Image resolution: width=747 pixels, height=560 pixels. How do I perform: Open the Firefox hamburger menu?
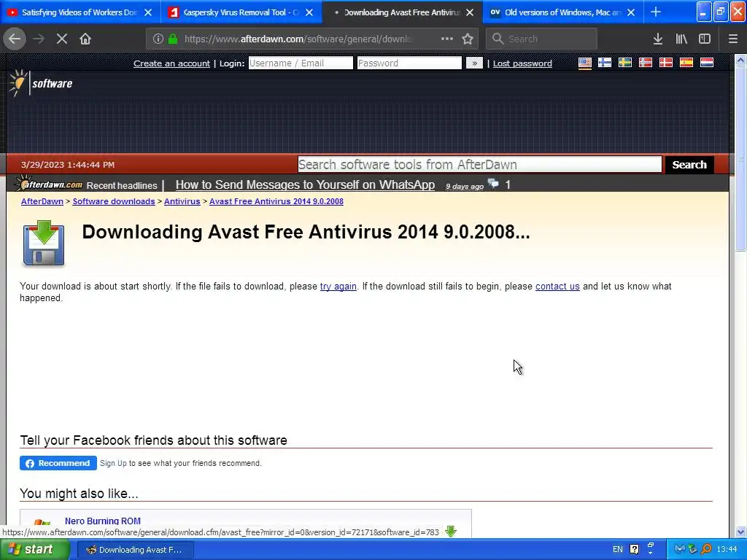(733, 39)
